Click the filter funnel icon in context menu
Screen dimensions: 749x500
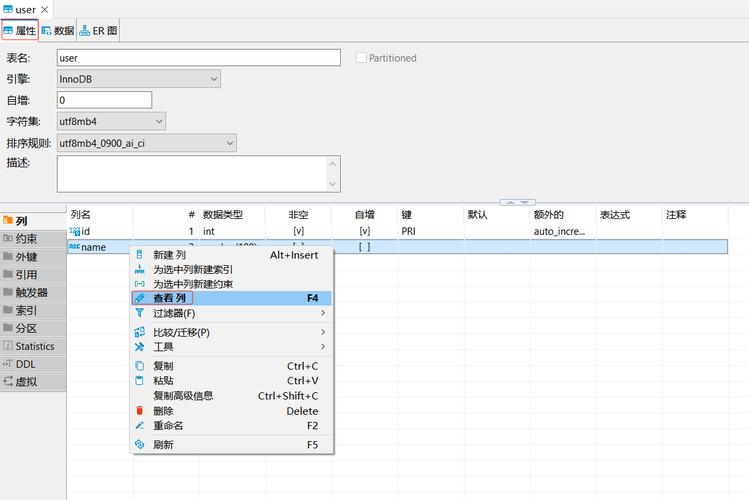(139, 313)
